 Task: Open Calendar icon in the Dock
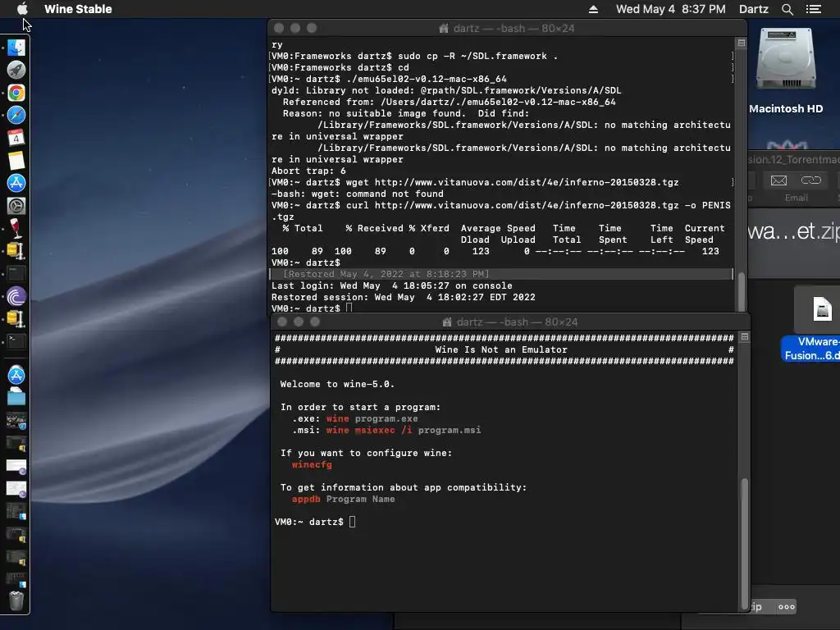click(x=16, y=138)
